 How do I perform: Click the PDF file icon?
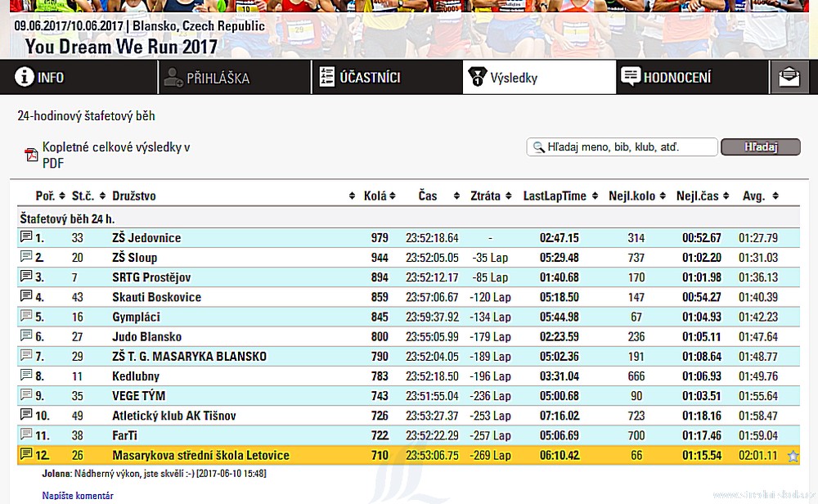pyautogui.click(x=31, y=155)
